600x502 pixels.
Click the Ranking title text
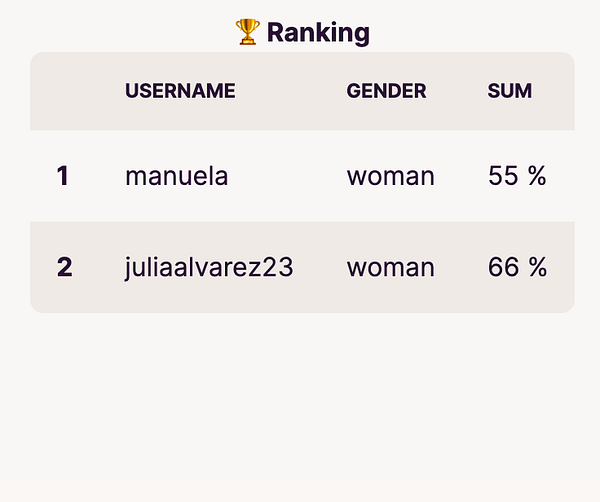[x=318, y=32]
